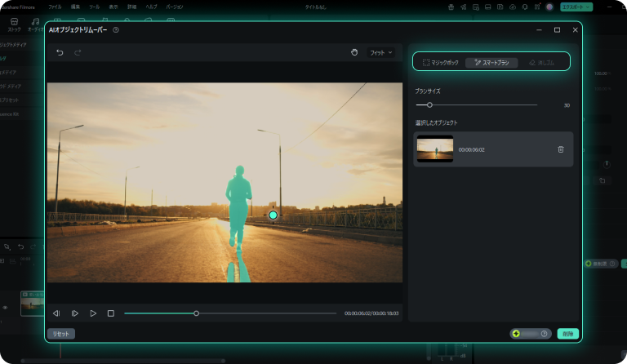Viewport: 627px width, 364px height.
Task: Open the フィット zoom dropdown
Action: (x=381, y=52)
